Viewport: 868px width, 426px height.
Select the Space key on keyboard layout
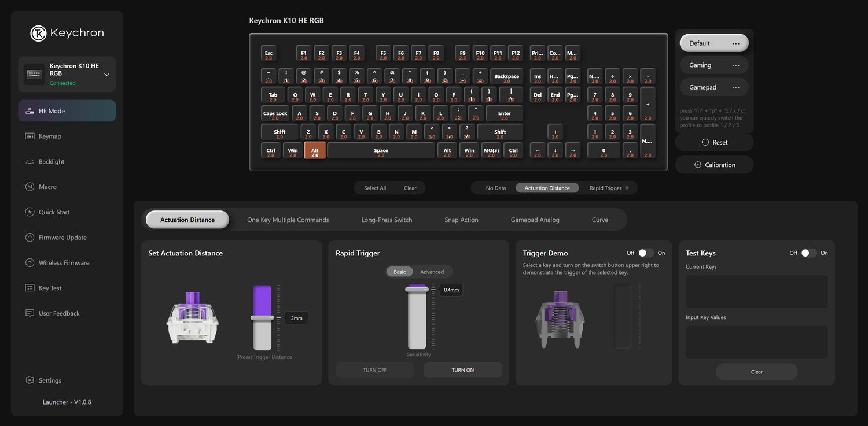381,150
